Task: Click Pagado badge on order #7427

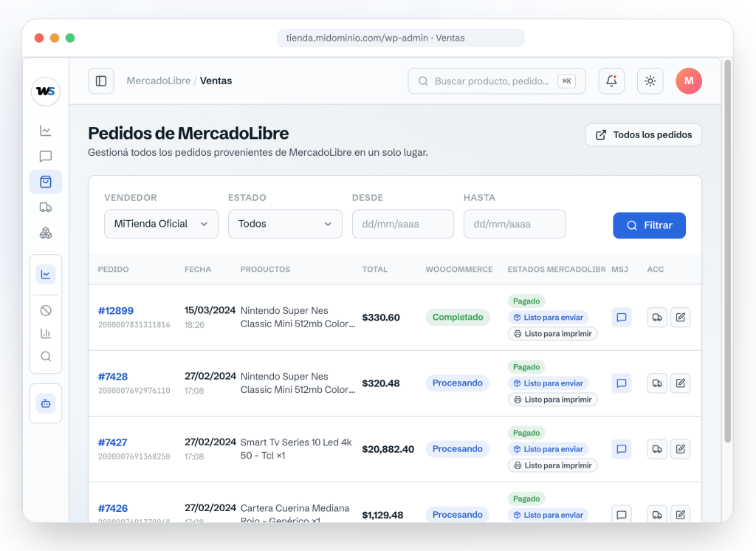Action: point(526,433)
